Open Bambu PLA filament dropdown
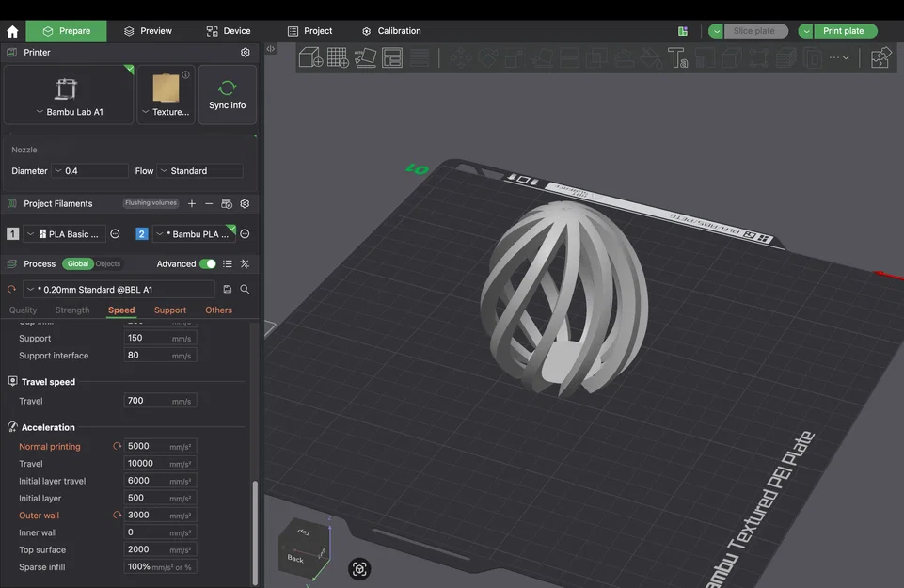 195,234
